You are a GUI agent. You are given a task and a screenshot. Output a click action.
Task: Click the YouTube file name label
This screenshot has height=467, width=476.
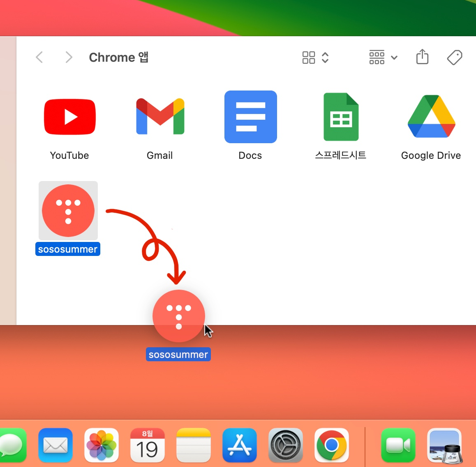coord(69,155)
